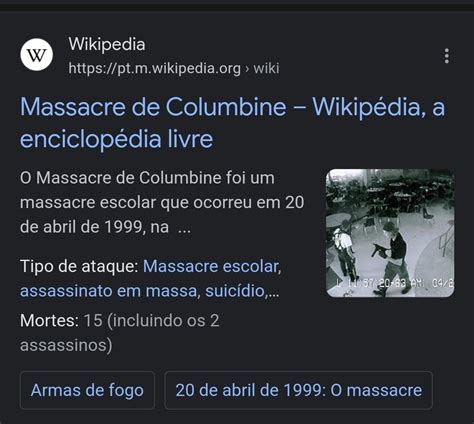Select the '20 de abril de 1999: O massacre' chip

pos(299,390)
